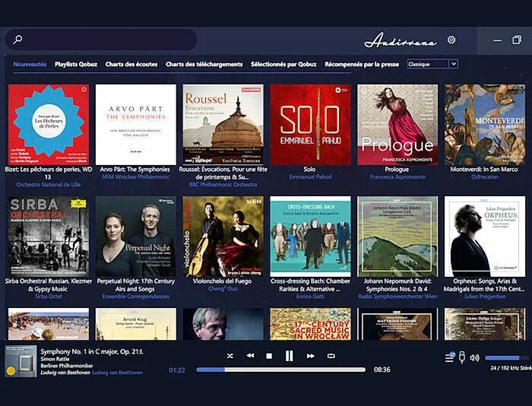Mute audio with the speaker icon
This screenshot has width=532, height=406.
pos(475,357)
